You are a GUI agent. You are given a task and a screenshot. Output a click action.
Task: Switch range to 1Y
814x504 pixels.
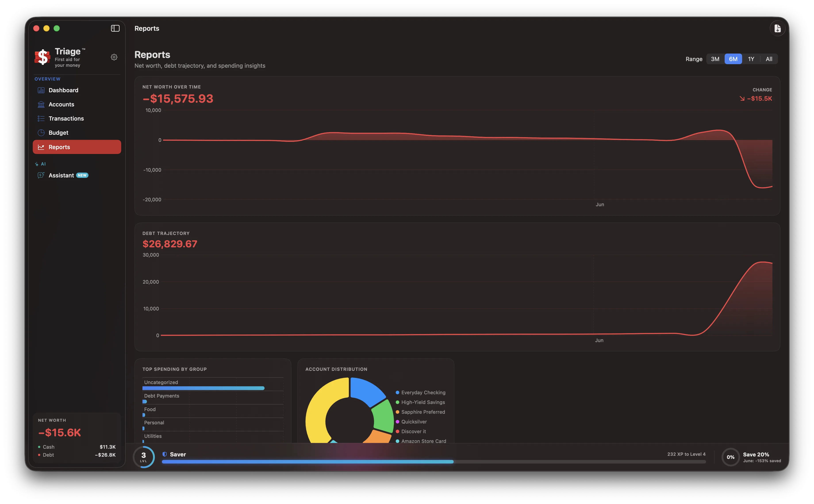751,59
